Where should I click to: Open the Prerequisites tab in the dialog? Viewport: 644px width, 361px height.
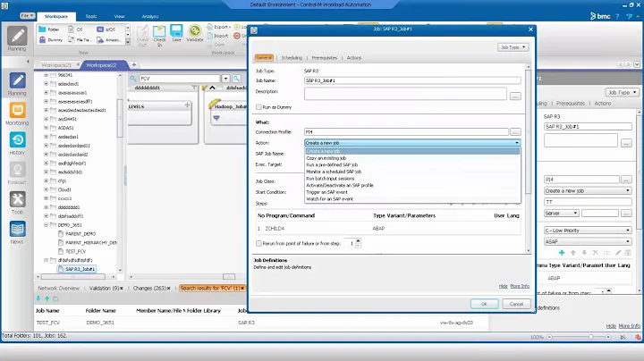325,58
